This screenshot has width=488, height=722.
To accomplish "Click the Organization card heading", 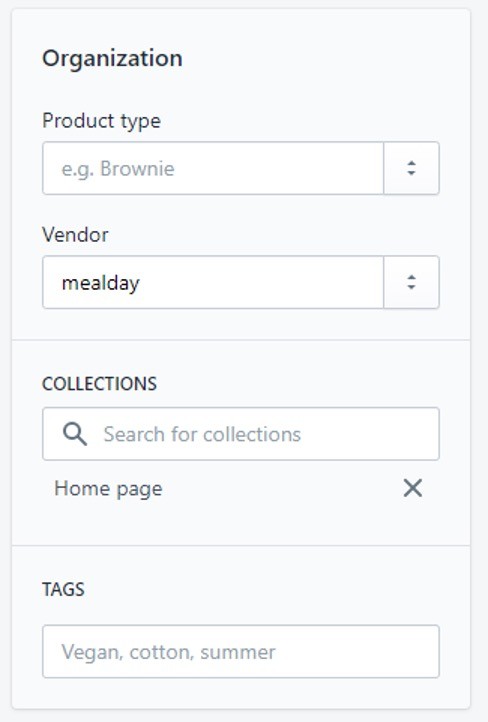I will [x=112, y=58].
